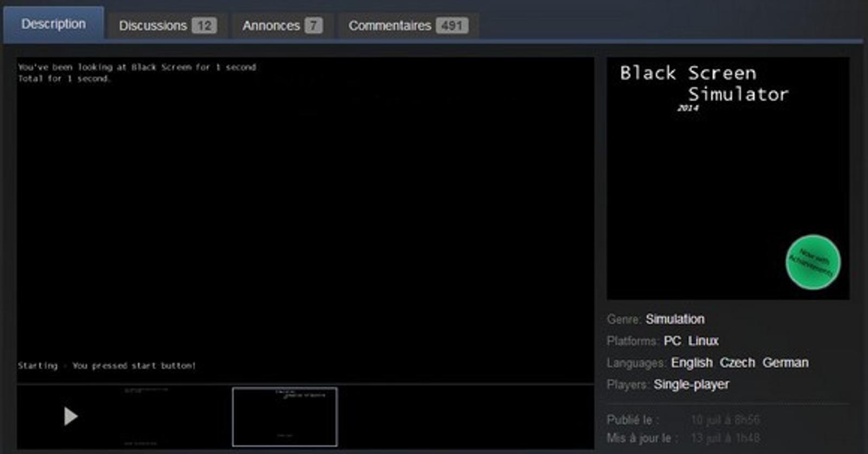Select the highlighted screenshot thumbnail
The width and height of the screenshot is (868, 454).
285,417
